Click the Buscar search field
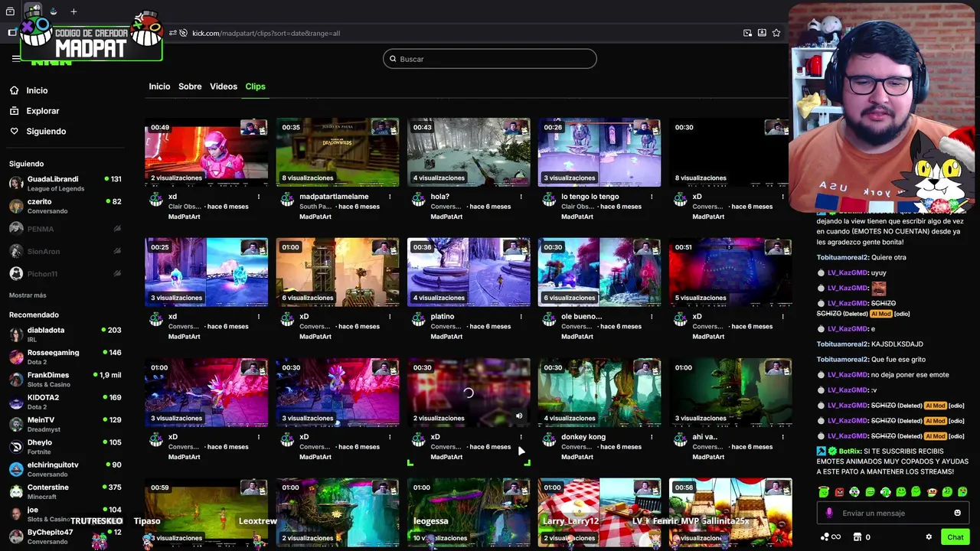The height and width of the screenshot is (551, 980). [x=490, y=59]
